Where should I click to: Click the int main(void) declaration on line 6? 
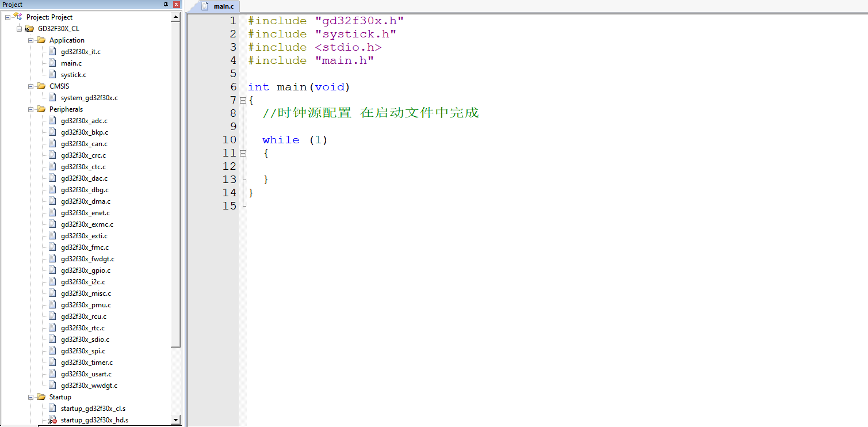(299, 87)
